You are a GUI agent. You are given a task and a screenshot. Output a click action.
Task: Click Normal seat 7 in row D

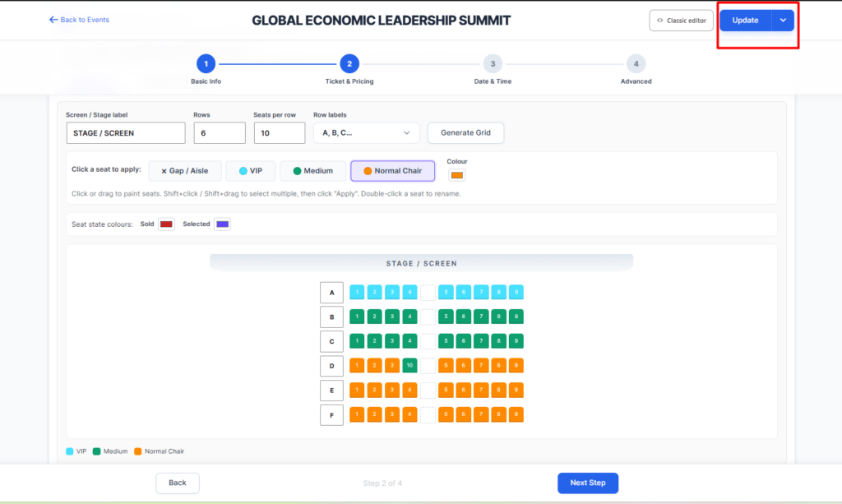coord(481,366)
